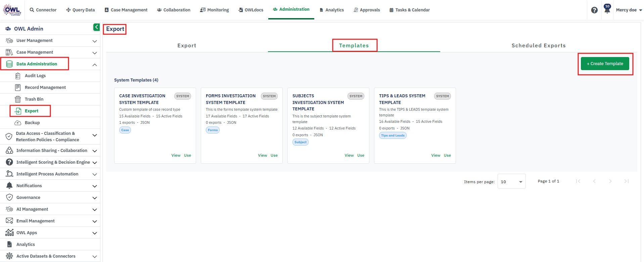Click the Backup cloud icon
Viewport: 644px width, 262px height.
18,123
